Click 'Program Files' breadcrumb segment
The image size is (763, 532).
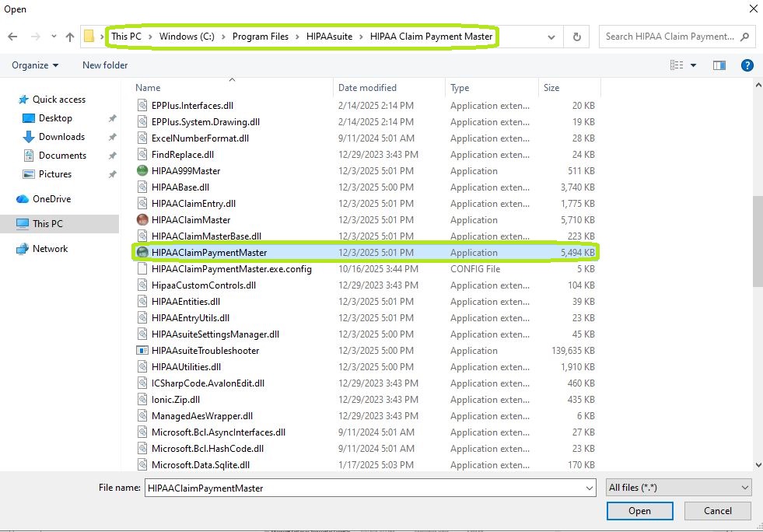[261, 37]
